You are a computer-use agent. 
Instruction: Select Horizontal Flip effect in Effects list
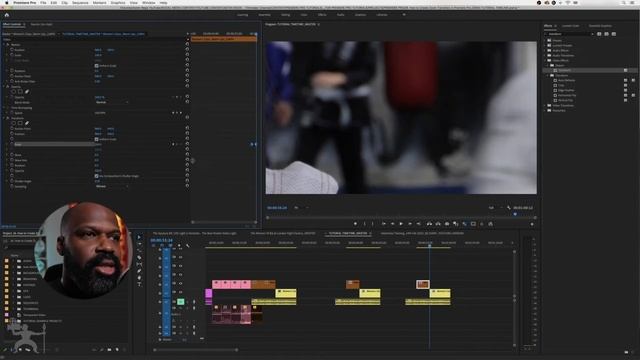pyautogui.click(x=567, y=95)
